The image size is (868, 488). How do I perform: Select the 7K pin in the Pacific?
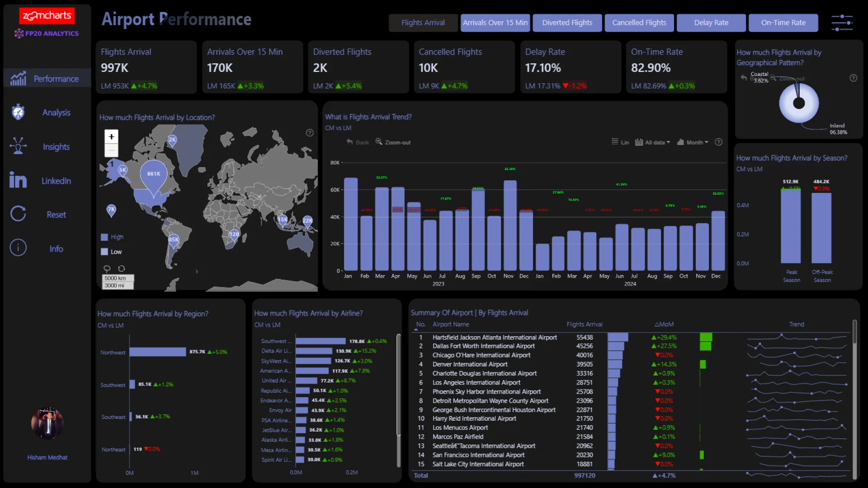point(111,211)
